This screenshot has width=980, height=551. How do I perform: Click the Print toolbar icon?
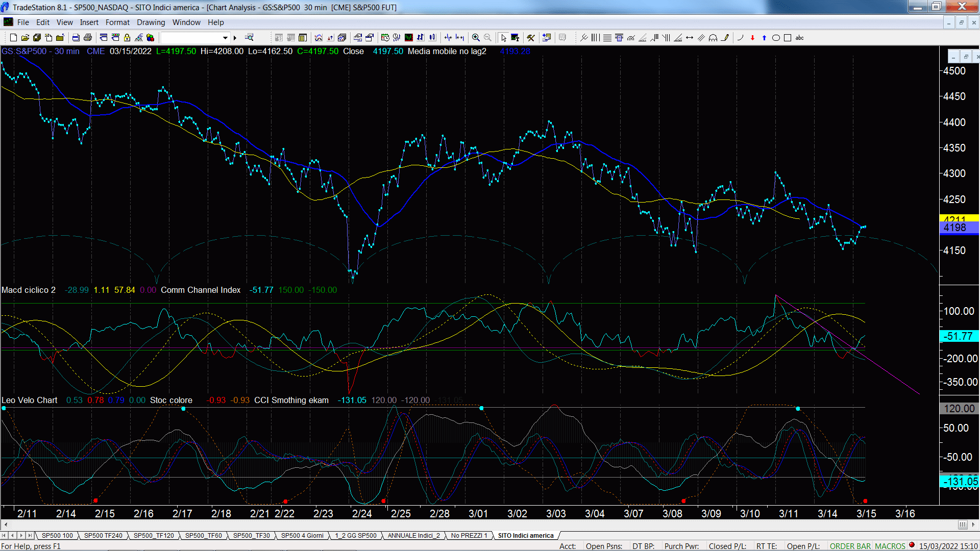coord(88,38)
